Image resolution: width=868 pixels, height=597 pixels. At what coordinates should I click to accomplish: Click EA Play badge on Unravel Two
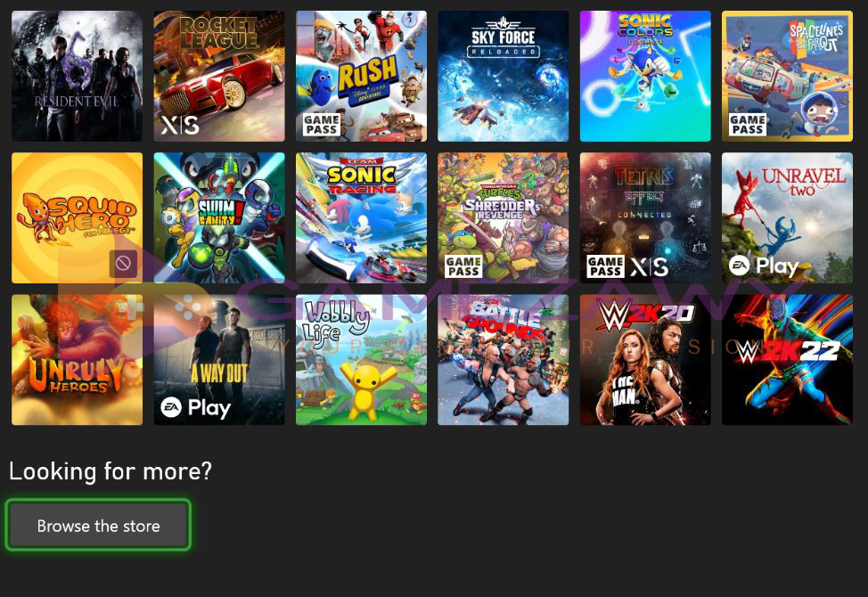click(764, 266)
